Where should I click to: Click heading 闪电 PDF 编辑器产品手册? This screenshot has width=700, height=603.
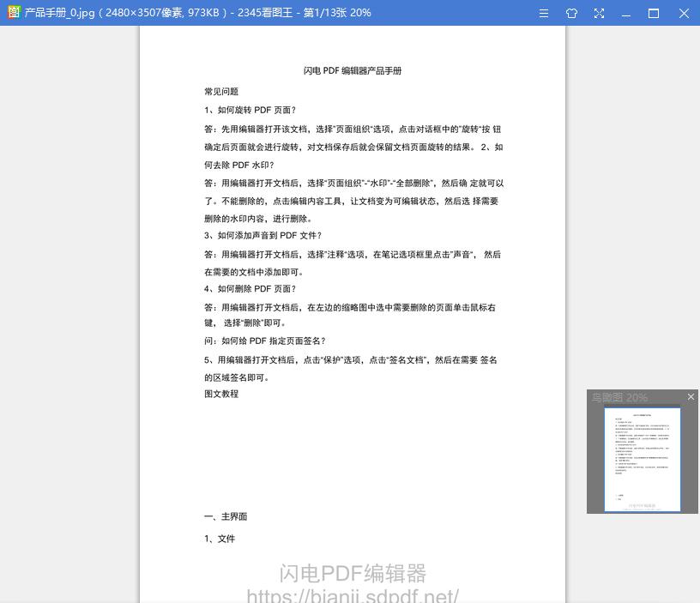[x=353, y=70]
